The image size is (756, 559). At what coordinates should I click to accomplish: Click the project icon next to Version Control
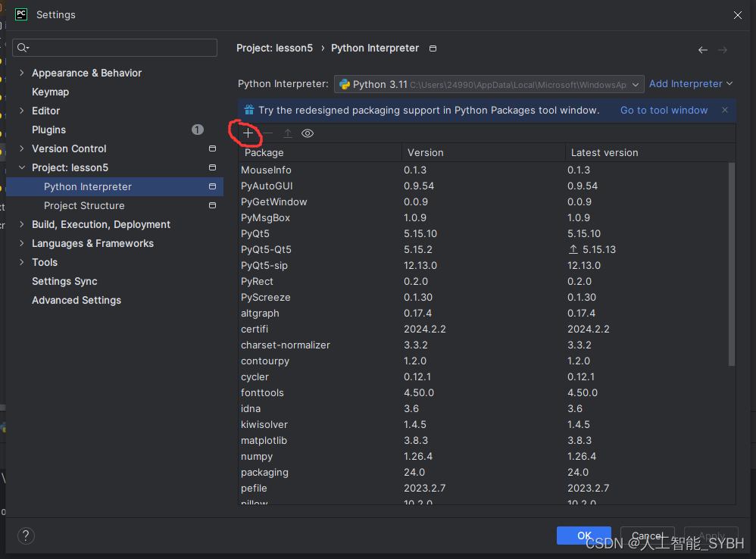[212, 148]
